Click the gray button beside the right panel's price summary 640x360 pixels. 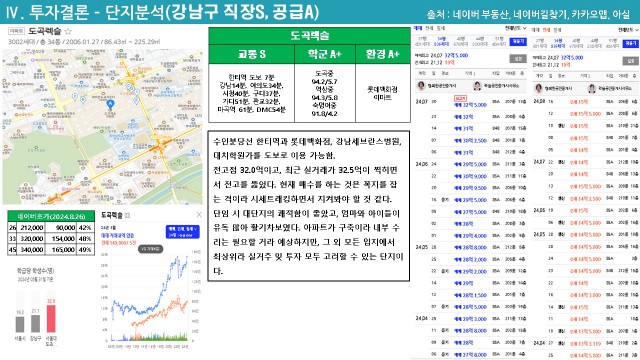pos(631,61)
